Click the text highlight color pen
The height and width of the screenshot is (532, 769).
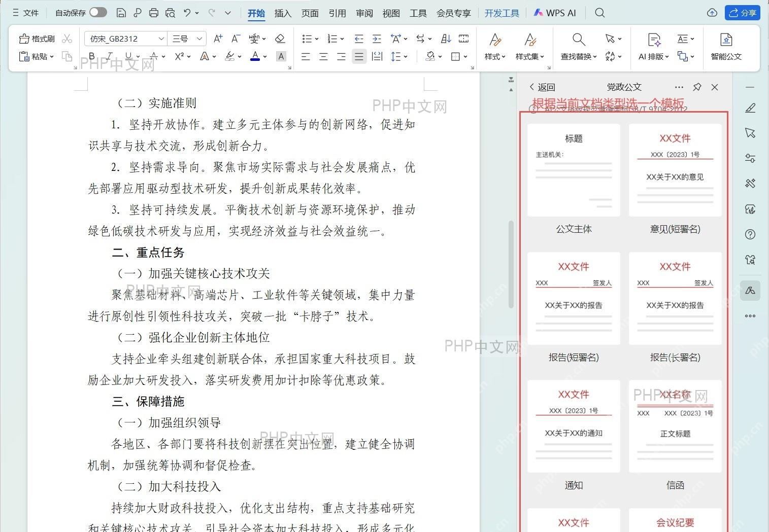click(x=230, y=56)
